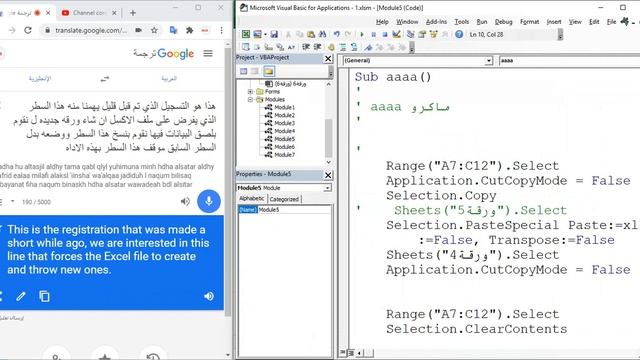The image size is (640, 360).
Task: Open Properties Window toolbar icon
Action: [x=422, y=34]
